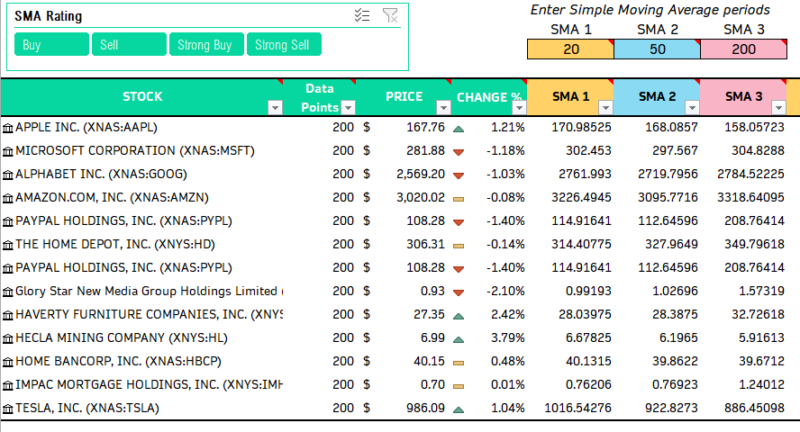Select Apple's price cell 167.76
The width and height of the screenshot is (800, 432).
coord(404,127)
